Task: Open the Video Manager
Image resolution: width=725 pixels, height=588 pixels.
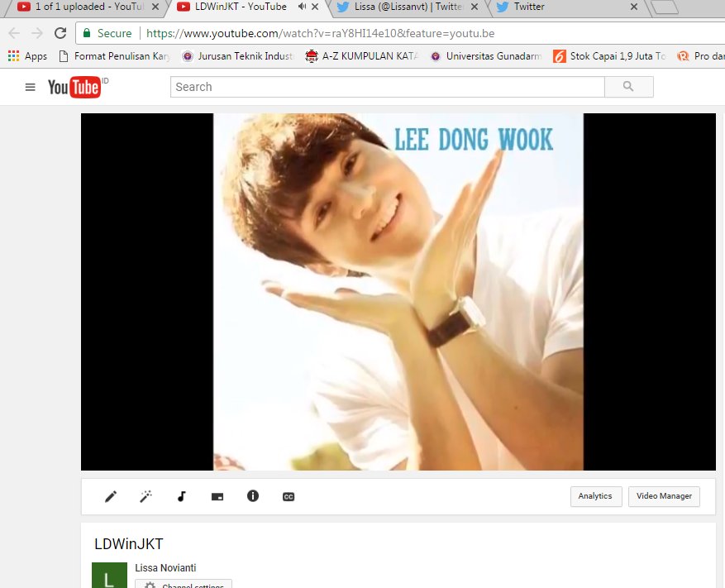Action: pos(664,496)
